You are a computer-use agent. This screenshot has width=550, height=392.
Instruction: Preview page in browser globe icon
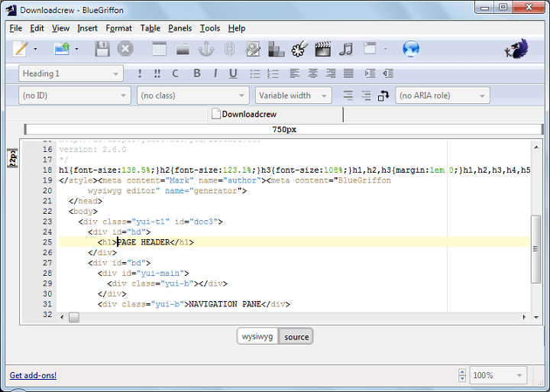(x=411, y=49)
